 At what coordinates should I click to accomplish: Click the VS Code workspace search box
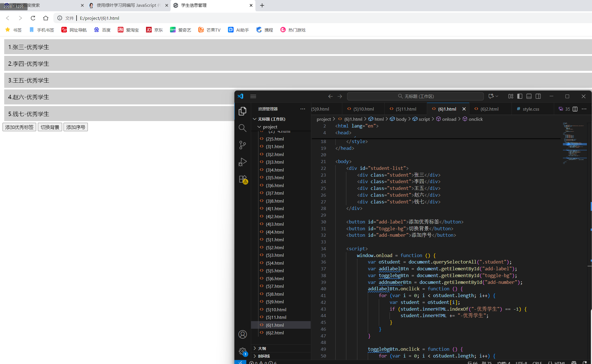pos(415,96)
